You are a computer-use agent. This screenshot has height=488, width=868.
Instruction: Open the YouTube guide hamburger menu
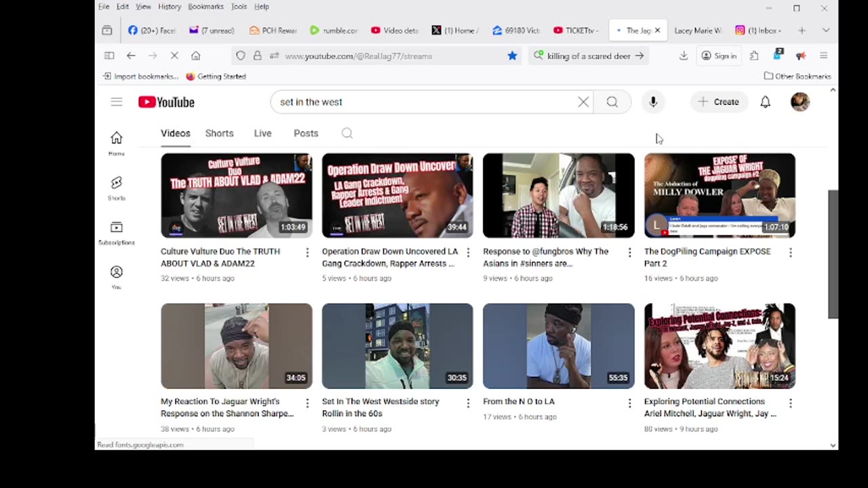click(117, 102)
